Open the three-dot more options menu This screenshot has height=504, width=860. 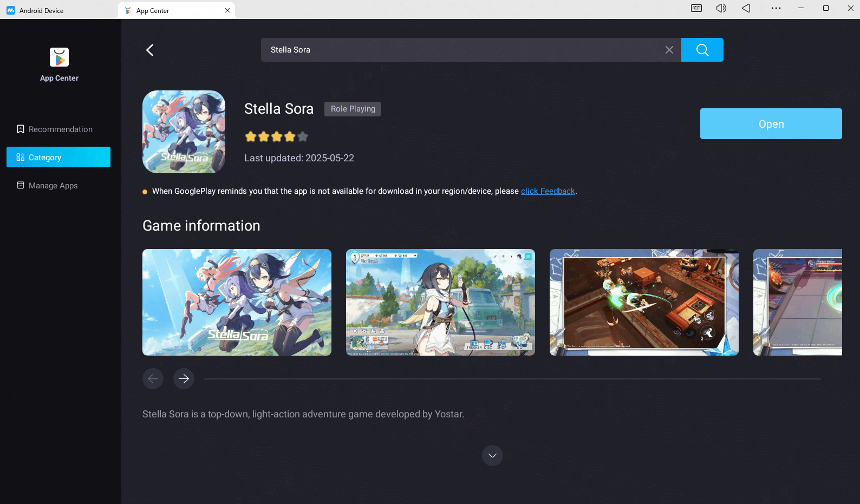776,8
